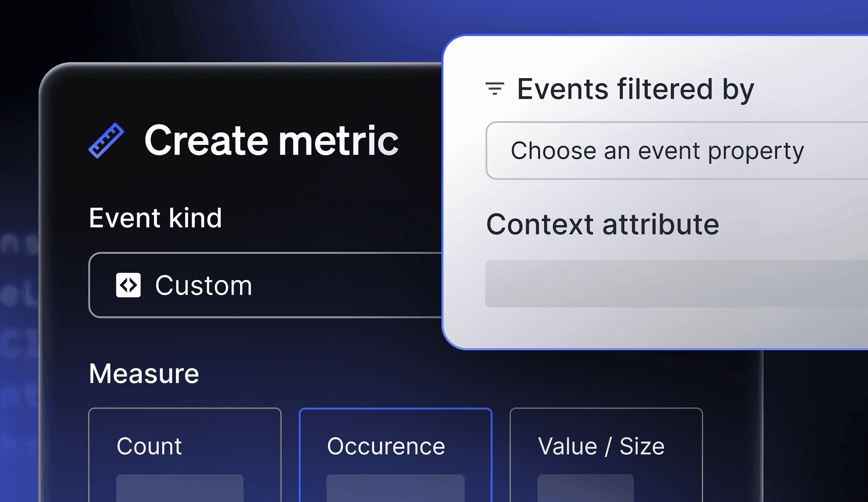This screenshot has width=868, height=502.
Task: Click the code brackets icon in Custom field
Action: (128, 285)
